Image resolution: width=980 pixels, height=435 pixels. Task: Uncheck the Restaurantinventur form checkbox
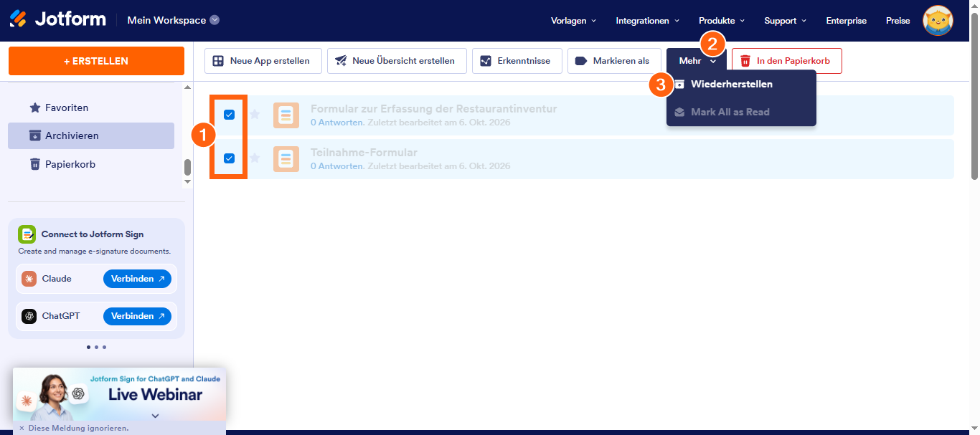click(230, 115)
